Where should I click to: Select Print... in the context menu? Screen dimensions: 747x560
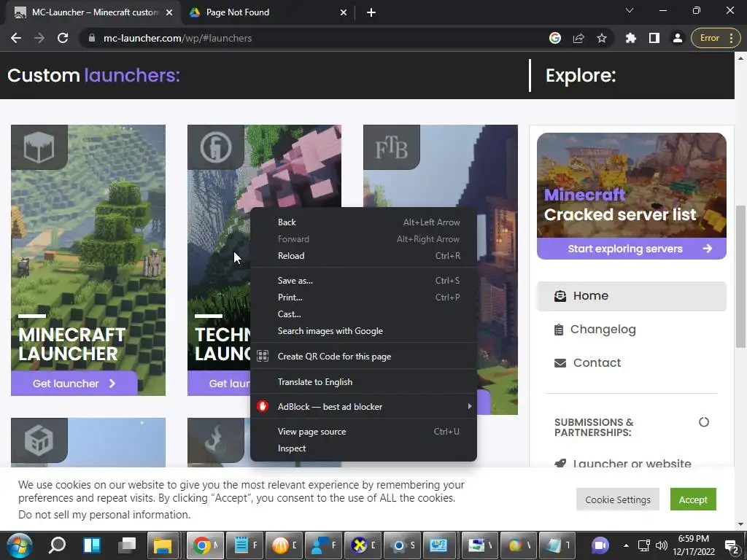(363, 297)
